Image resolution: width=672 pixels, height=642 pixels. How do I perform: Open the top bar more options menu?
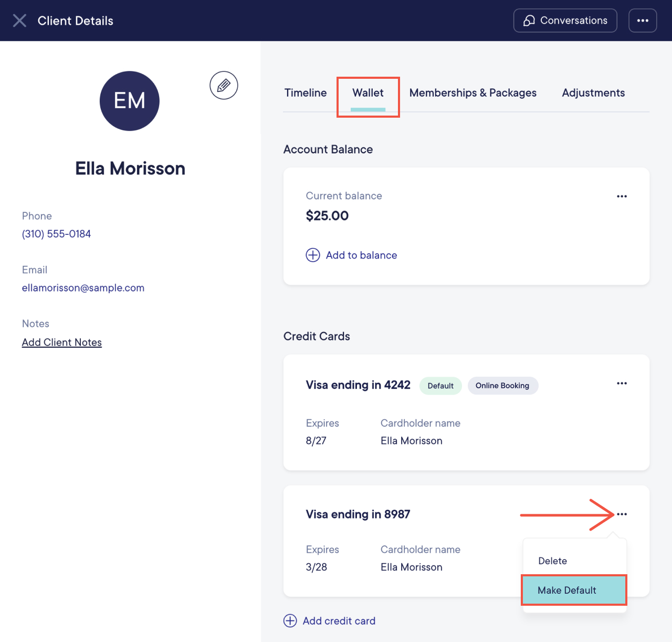click(643, 20)
